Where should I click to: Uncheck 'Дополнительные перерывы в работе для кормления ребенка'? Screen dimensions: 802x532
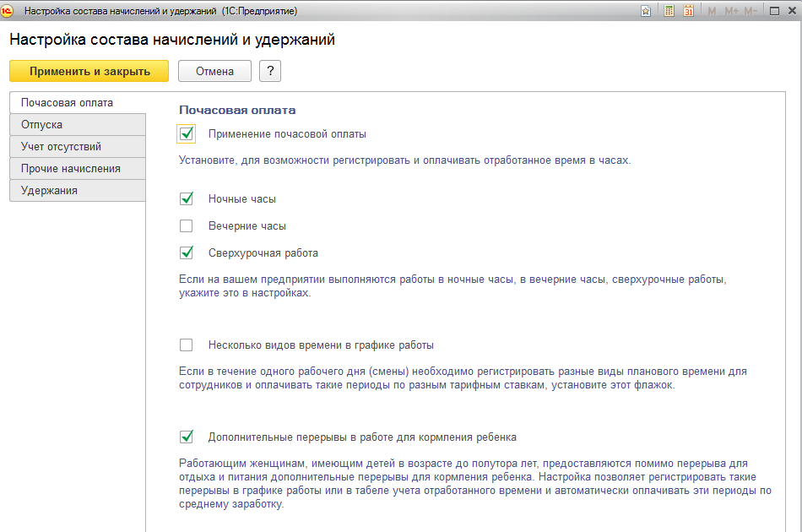tap(187, 437)
